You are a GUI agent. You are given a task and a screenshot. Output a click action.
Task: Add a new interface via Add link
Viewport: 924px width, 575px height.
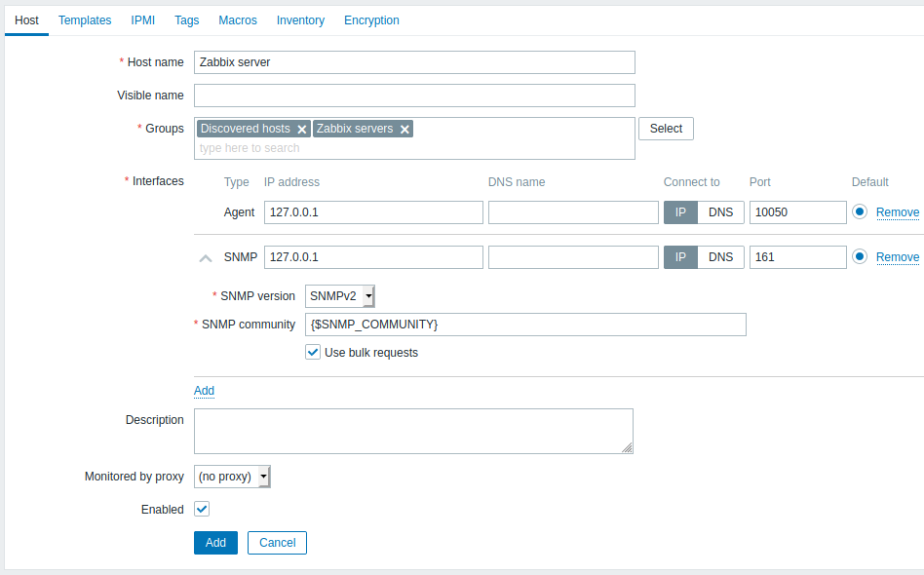click(x=204, y=391)
